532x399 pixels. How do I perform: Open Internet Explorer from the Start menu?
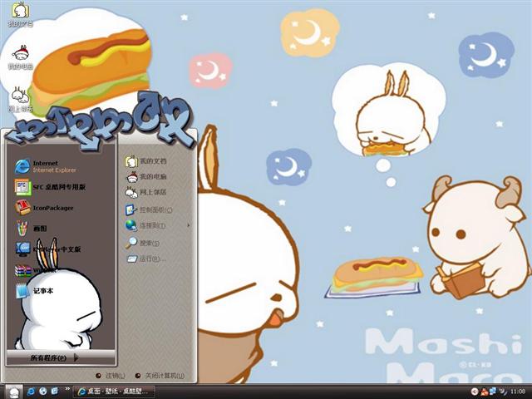pyautogui.click(x=46, y=166)
